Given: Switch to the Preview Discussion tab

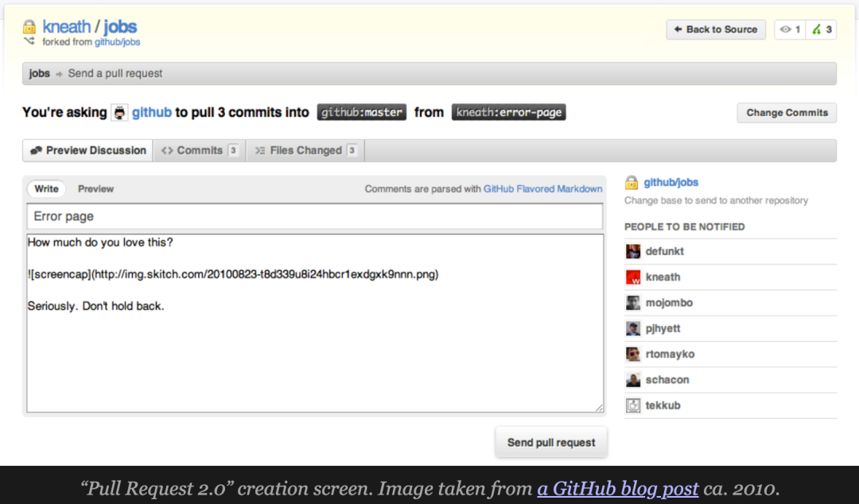Looking at the screenshot, I should [x=87, y=151].
